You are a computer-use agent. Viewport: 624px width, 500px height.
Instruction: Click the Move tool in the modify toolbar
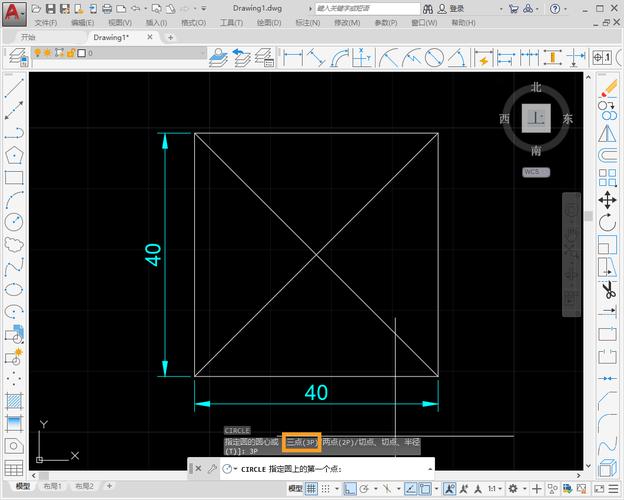[607, 200]
